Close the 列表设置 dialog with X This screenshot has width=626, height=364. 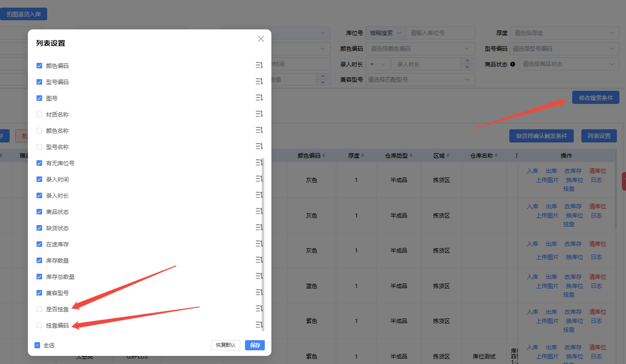[261, 39]
